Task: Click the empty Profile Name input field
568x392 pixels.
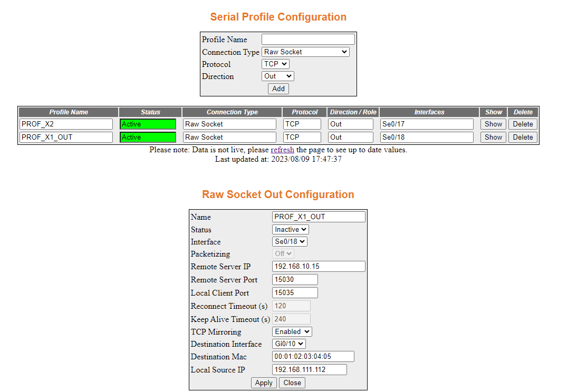Action: click(308, 38)
